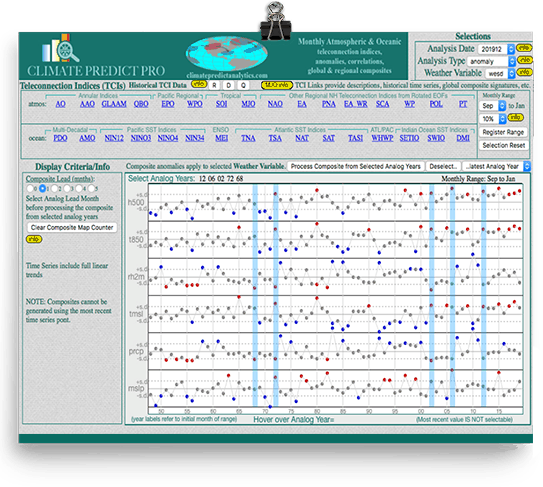Open the WPO index link
Screen dimensions: 543x487
click(x=195, y=104)
